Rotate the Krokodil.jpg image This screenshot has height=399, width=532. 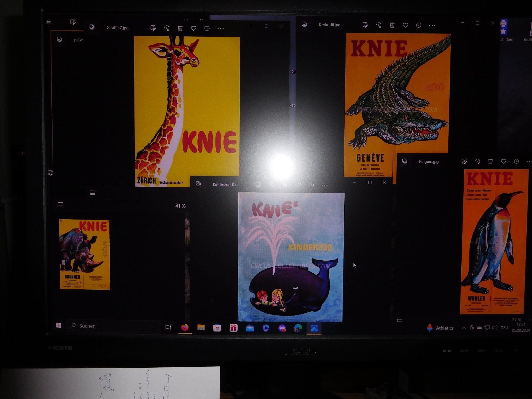379,25
